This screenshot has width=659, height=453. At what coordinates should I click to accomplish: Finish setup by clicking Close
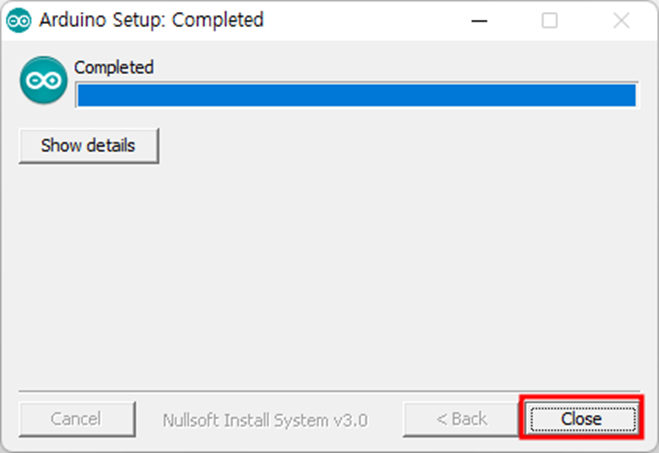582,419
